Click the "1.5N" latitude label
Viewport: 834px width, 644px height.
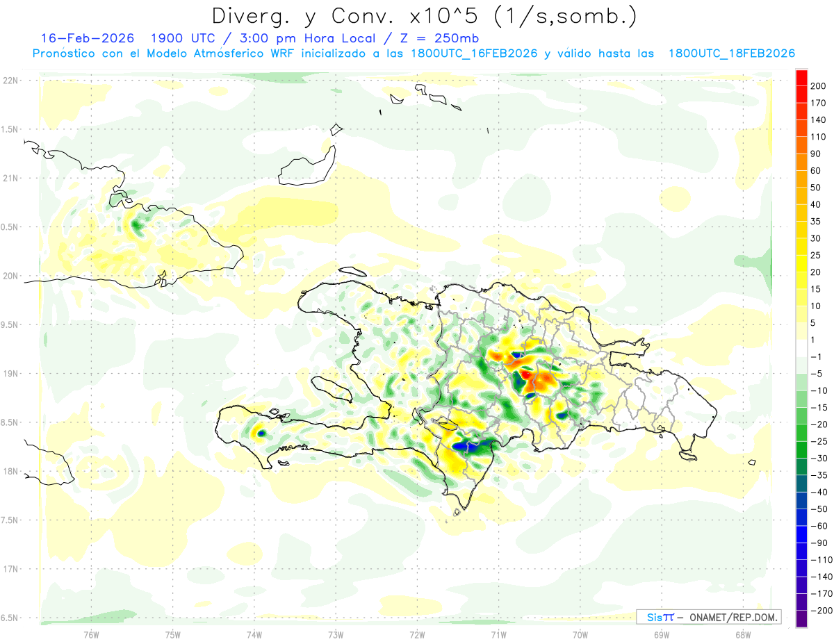point(10,129)
